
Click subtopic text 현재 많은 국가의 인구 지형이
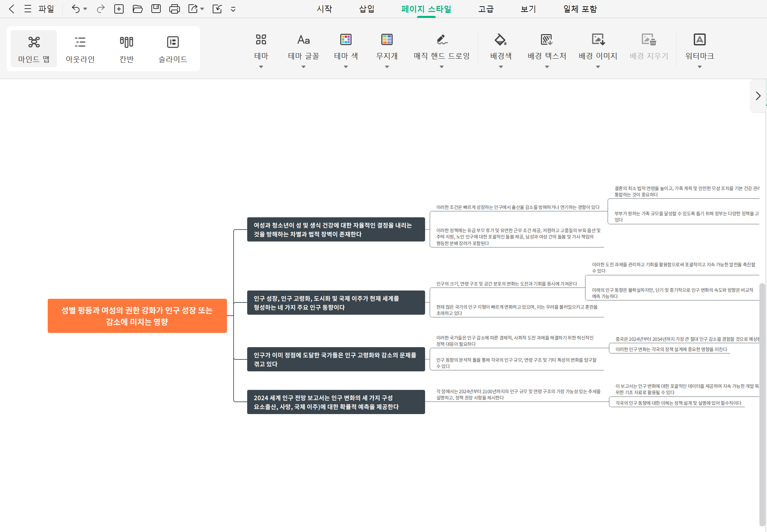[x=517, y=310]
